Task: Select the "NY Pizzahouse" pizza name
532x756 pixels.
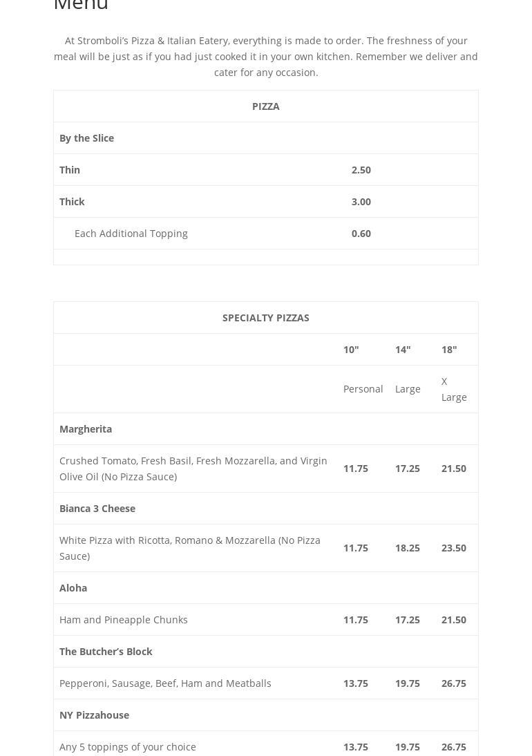Action: coord(94,715)
